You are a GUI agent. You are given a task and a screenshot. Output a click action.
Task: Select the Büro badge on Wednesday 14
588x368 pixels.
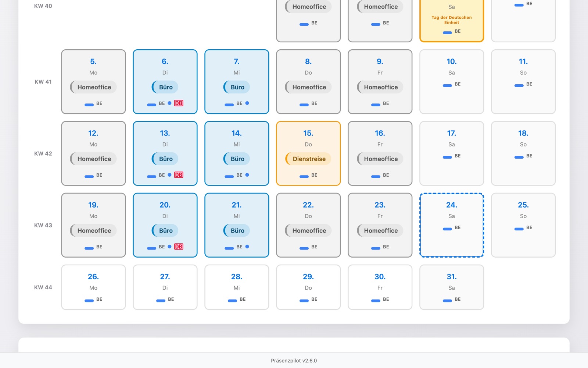(x=237, y=159)
